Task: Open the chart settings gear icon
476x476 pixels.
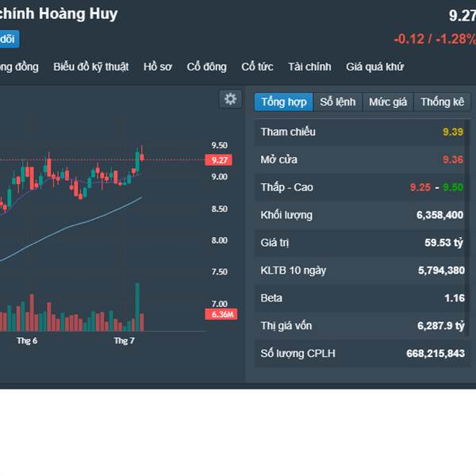Action: click(x=230, y=98)
